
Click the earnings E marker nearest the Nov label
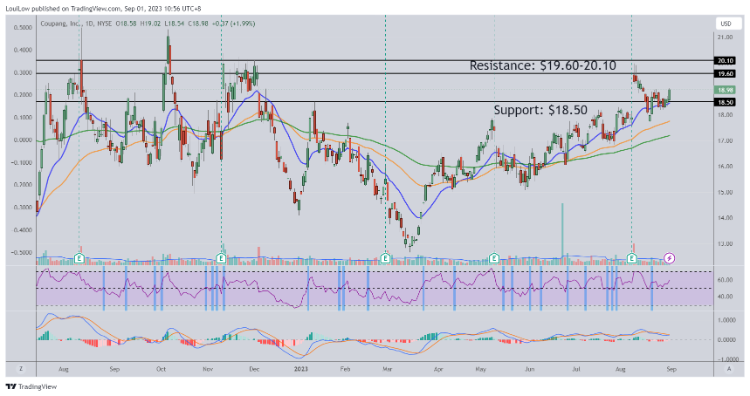point(221,259)
